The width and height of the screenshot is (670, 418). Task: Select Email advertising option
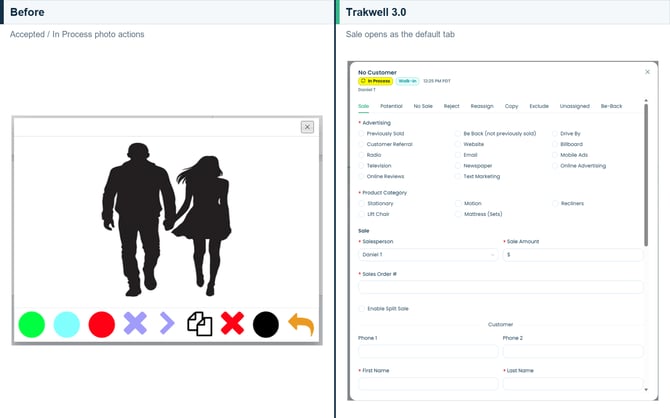458,155
